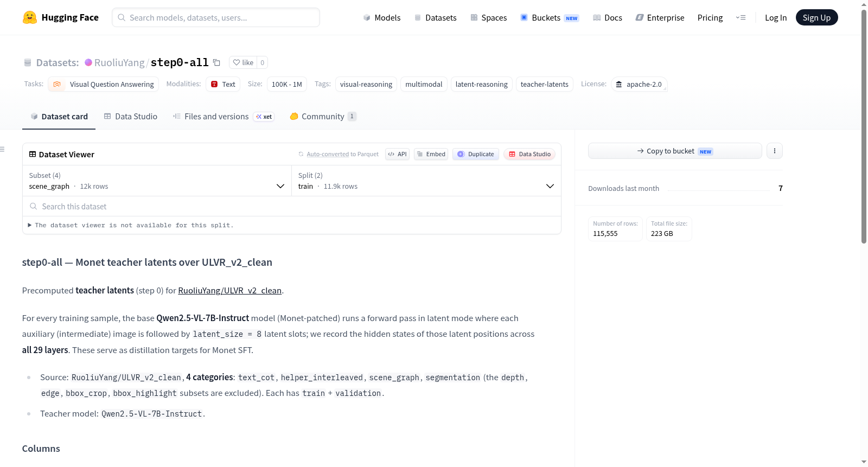Open the RuoliuYang user avatar
868x467 pixels.
(x=88, y=62)
